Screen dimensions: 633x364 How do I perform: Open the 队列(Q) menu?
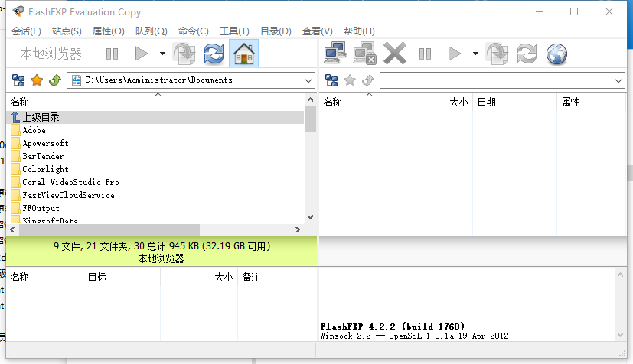coord(152,31)
